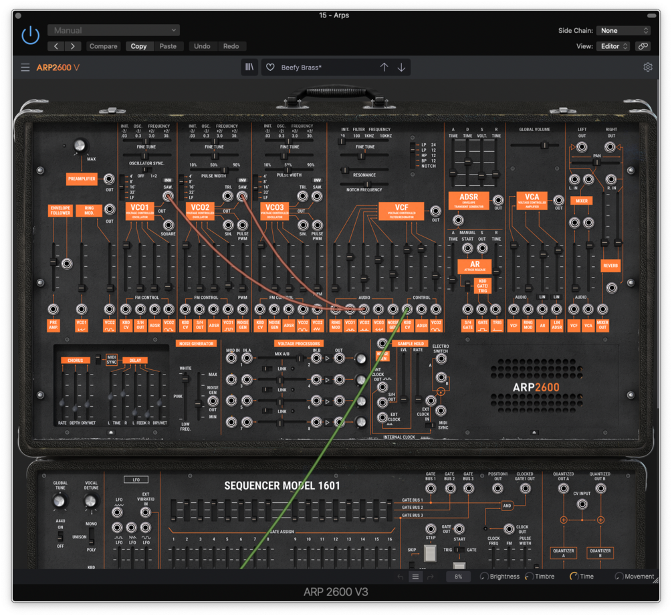Turn the Vocal Detune knob
This screenshot has width=672, height=616.
pos(90,501)
